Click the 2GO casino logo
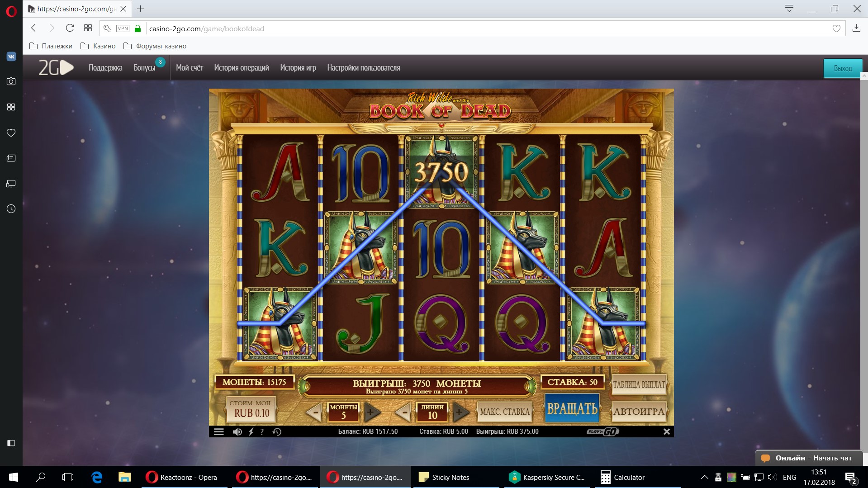Screen dimensions: 868x488 click(56, 68)
